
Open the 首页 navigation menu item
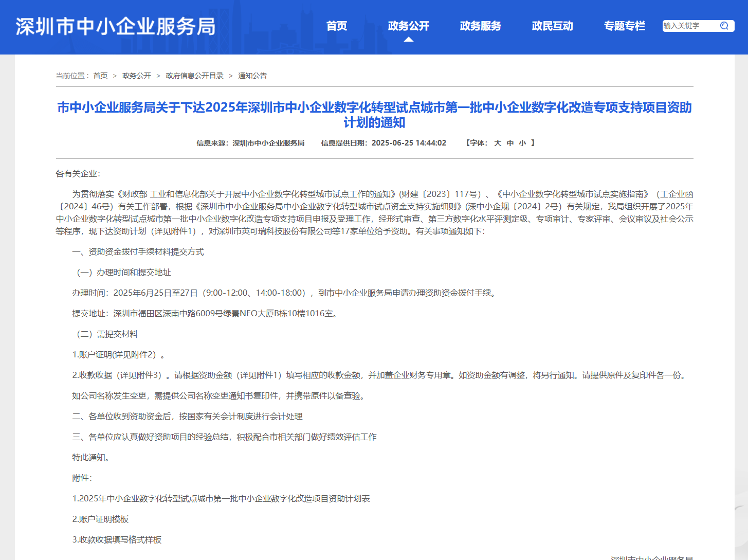(x=337, y=26)
